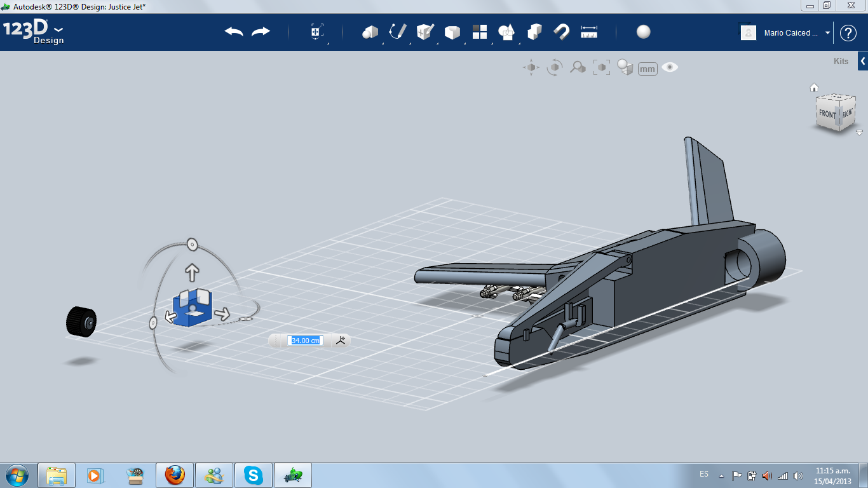Image resolution: width=868 pixels, height=488 pixels.
Task: Open Help with the question mark
Action: click(848, 33)
